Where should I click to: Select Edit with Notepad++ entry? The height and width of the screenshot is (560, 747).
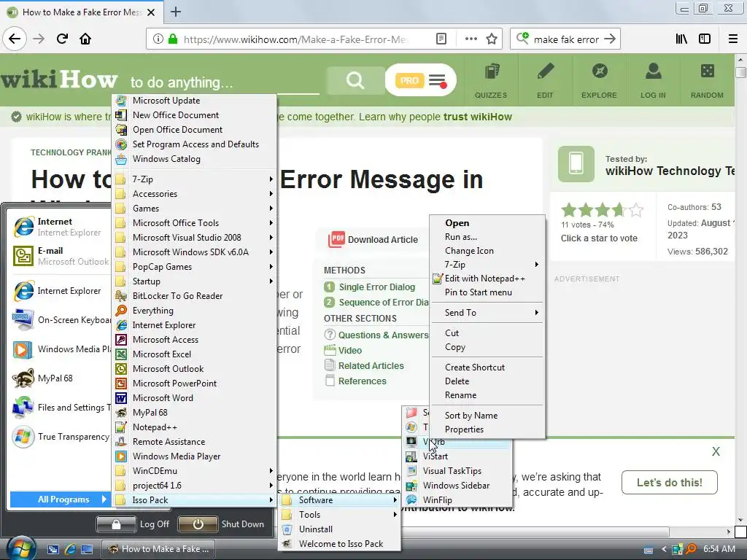[x=487, y=279]
